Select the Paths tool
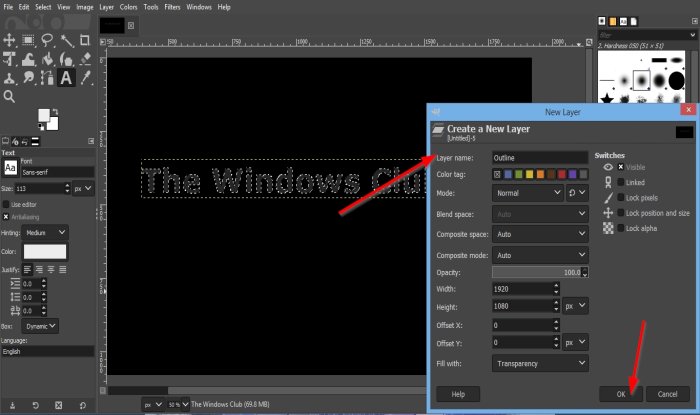 pyautogui.click(x=47, y=79)
